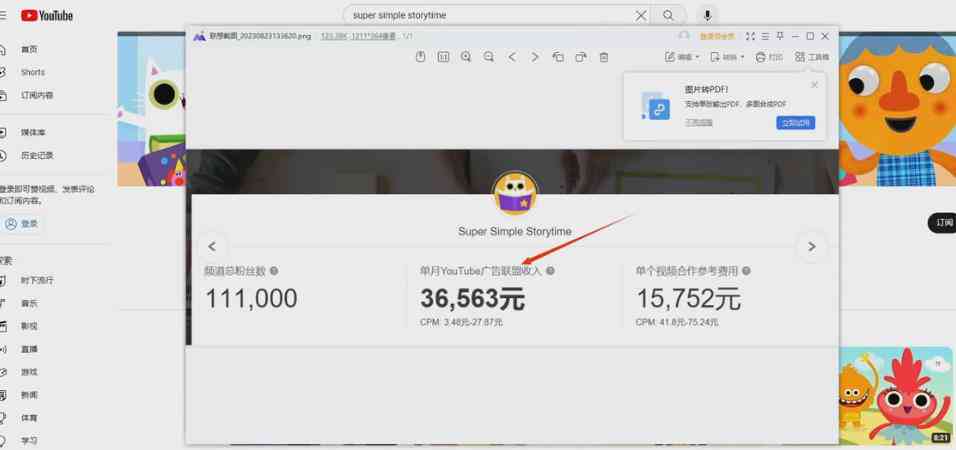Viewport: 956px width, 450px height.
Task: Click the zoom in magnifier icon
Action: coord(466,57)
